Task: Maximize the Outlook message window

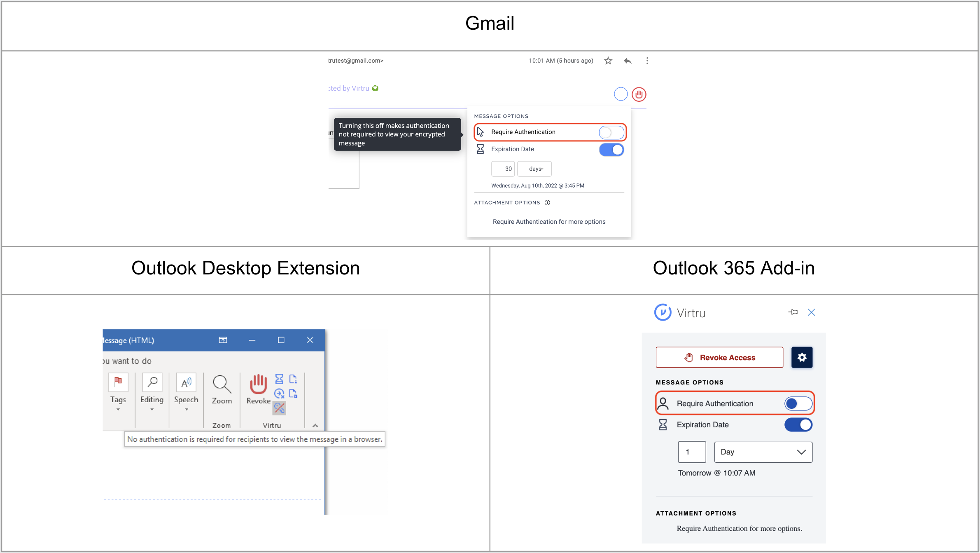Action: [x=281, y=340]
